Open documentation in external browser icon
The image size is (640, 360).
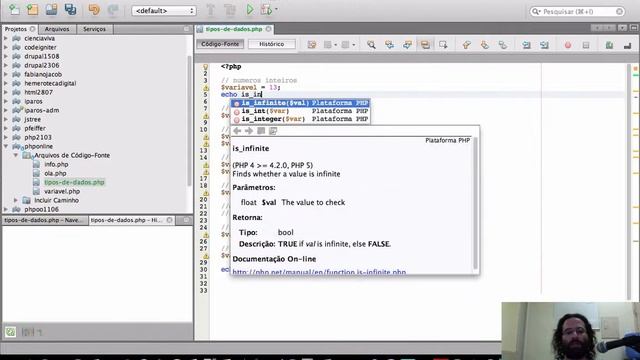pyautogui.click(x=273, y=131)
